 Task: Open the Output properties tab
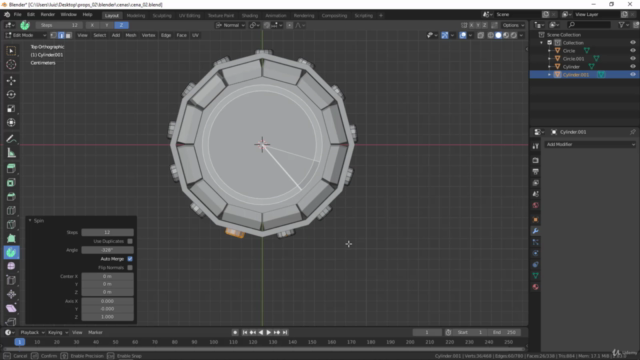click(536, 171)
